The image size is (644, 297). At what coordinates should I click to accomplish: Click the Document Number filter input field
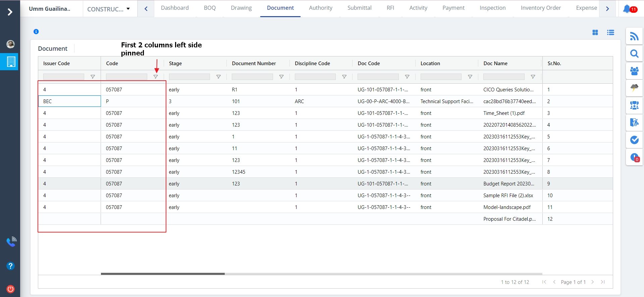(x=252, y=77)
